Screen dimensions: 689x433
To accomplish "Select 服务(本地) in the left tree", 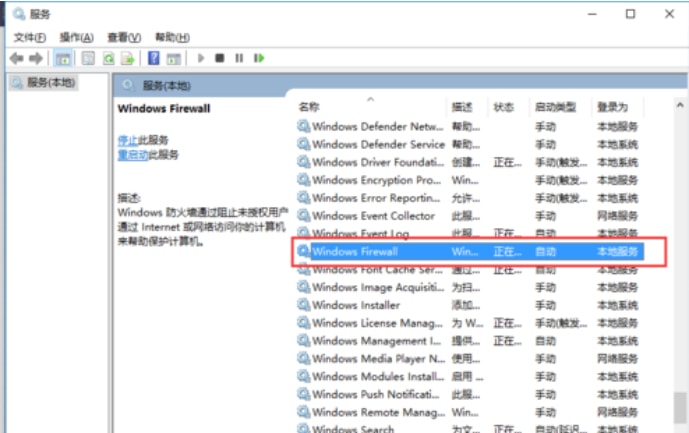I will pos(43,83).
